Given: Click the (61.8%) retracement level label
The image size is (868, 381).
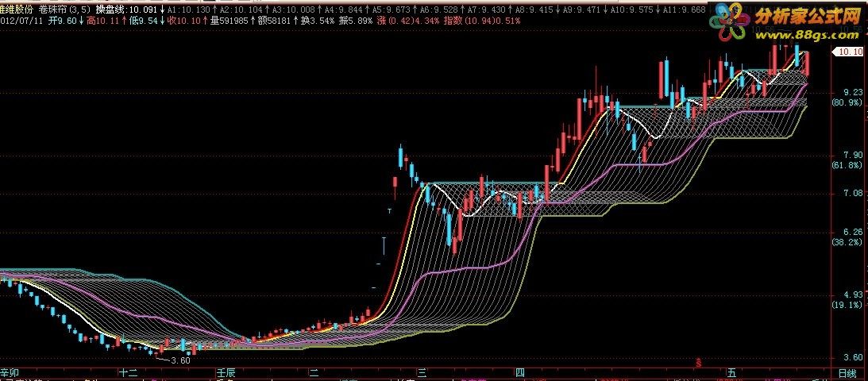Looking at the screenshot, I should click(847, 165).
